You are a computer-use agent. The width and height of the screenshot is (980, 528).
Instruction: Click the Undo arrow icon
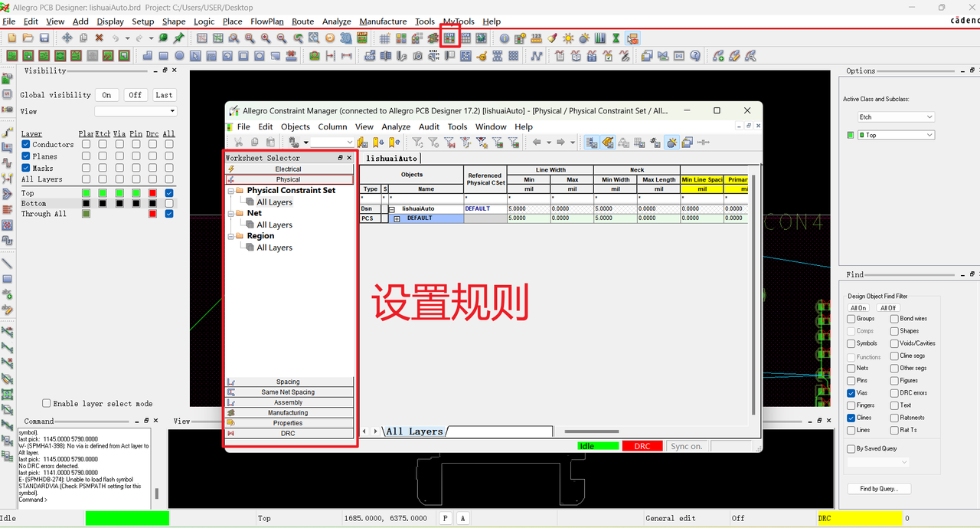coord(116,38)
